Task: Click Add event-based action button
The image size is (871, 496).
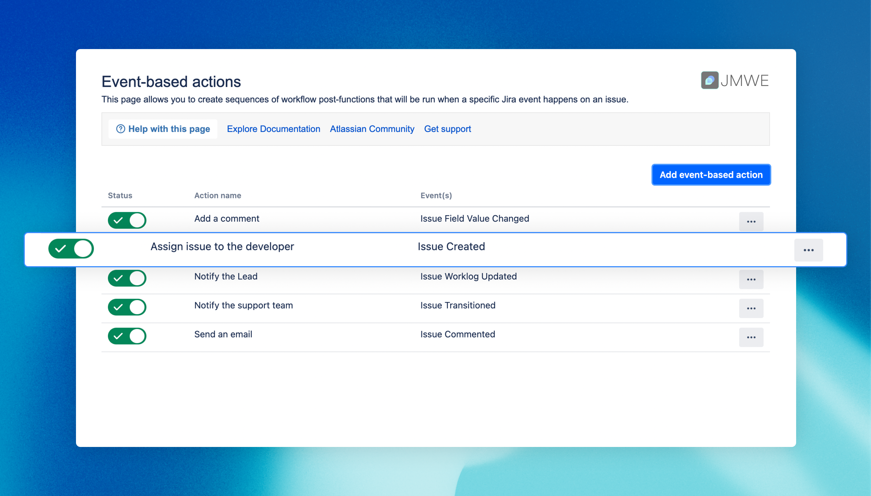Action: 710,175
